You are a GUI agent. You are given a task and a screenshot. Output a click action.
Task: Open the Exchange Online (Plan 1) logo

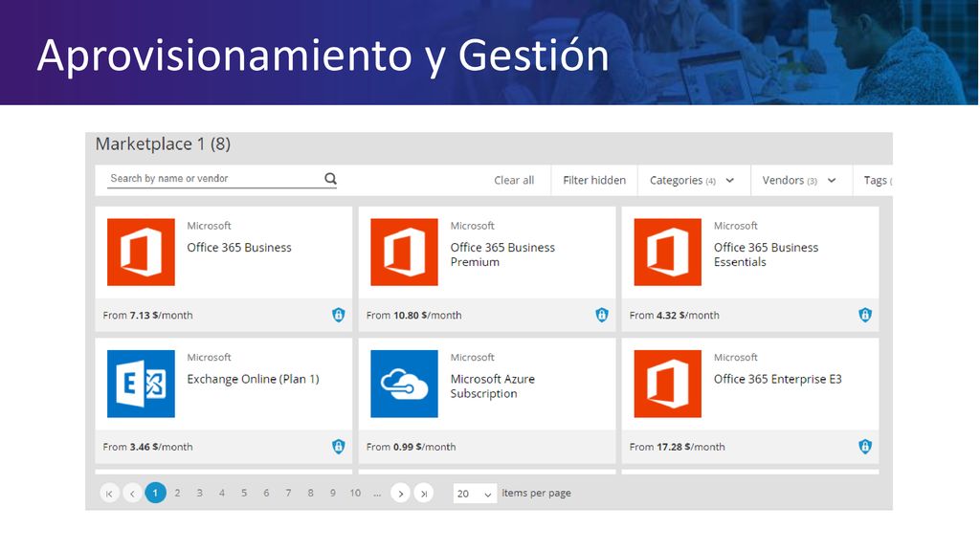pyautogui.click(x=142, y=384)
